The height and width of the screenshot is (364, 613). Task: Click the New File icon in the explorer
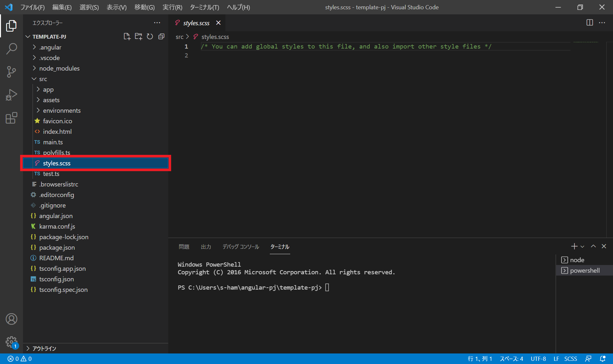(x=127, y=36)
